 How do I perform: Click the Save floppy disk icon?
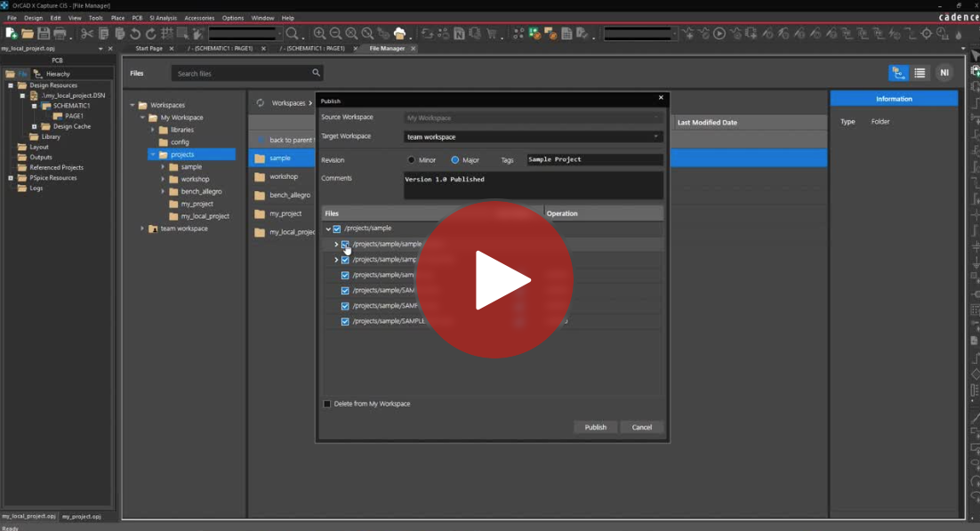point(43,34)
